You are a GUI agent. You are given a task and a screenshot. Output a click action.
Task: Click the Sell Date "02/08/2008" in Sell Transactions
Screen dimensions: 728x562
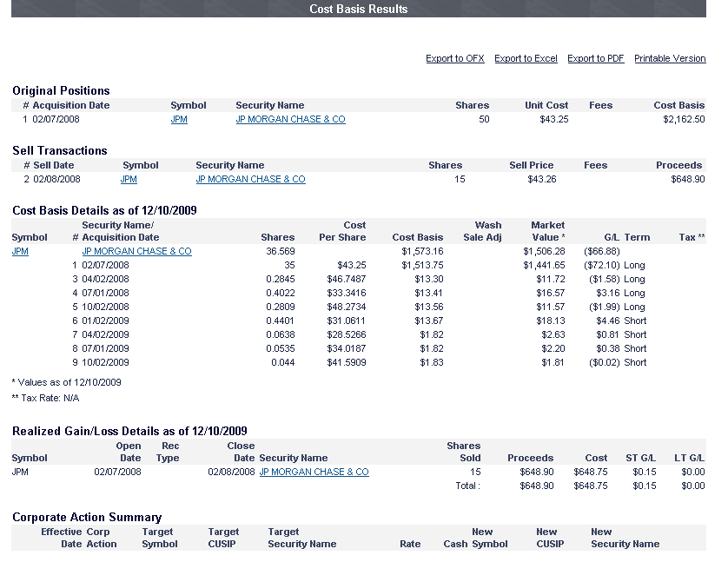56,179
